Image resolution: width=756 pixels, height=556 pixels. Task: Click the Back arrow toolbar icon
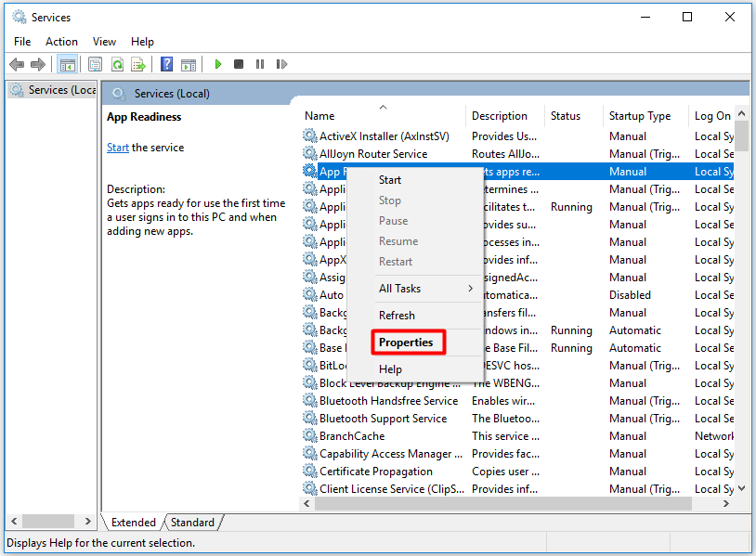pos(17,64)
